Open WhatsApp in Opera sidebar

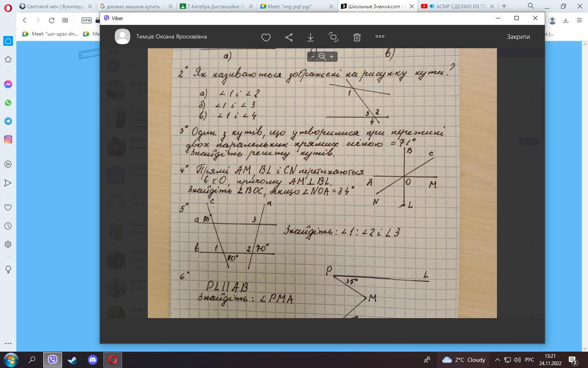(x=8, y=103)
